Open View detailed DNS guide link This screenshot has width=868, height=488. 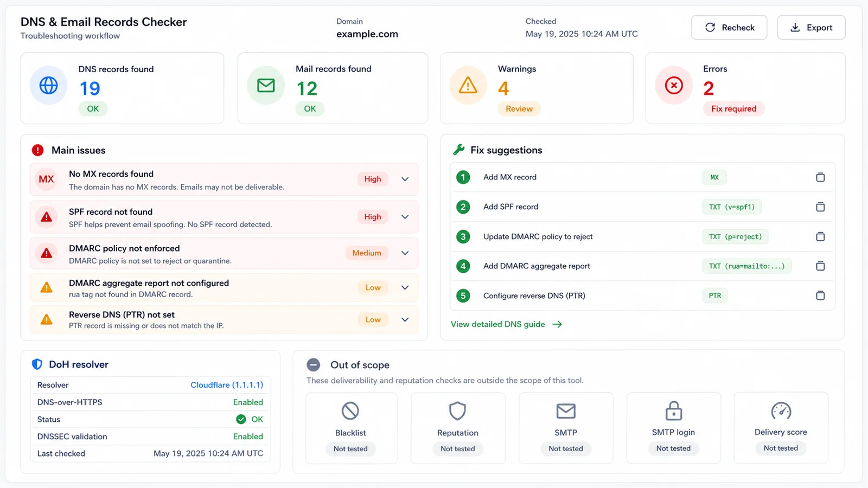click(506, 324)
